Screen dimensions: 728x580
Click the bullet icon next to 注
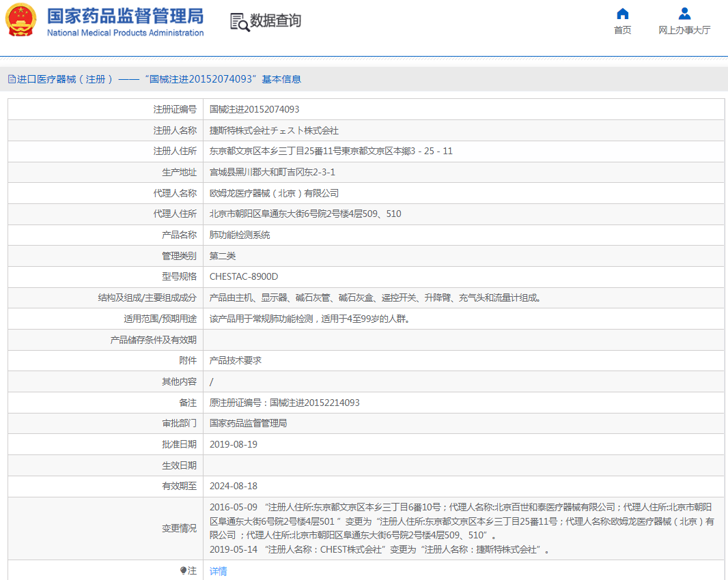click(x=182, y=570)
